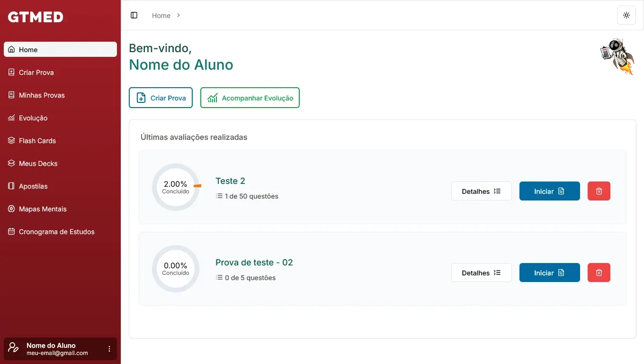Delete the Teste 2 exam
Viewport: 644px width, 364px height.
[x=599, y=191]
